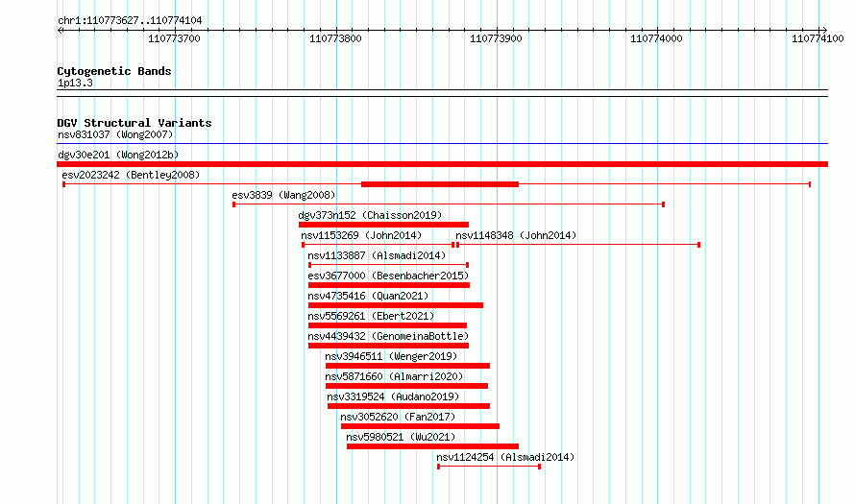Click nsv4735416 (Quan2021) label
Viewport: 855px width, 504px height.
point(368,296)
